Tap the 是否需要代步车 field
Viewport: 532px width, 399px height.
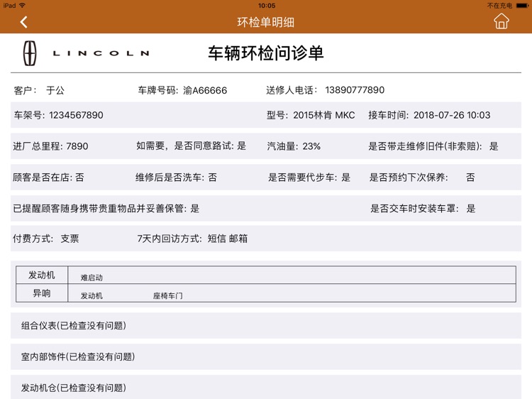pos(309,177)
